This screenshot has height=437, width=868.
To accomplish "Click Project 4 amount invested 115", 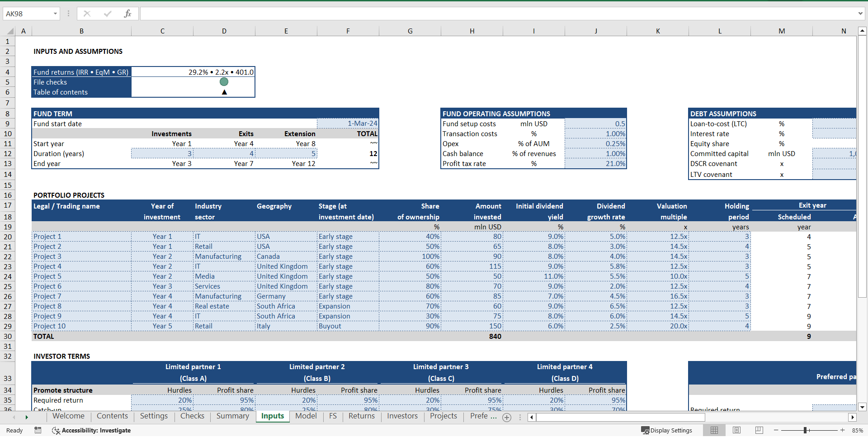I will coord(472,266).
